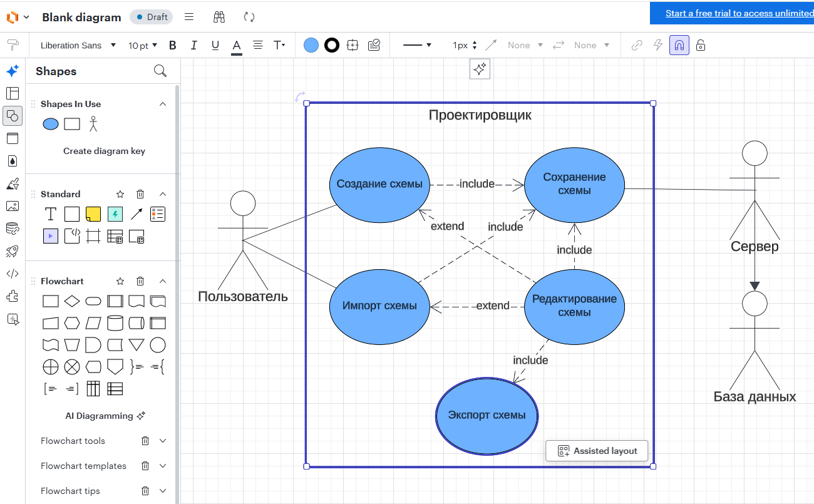Select the Text T shape

pos(51,215)
